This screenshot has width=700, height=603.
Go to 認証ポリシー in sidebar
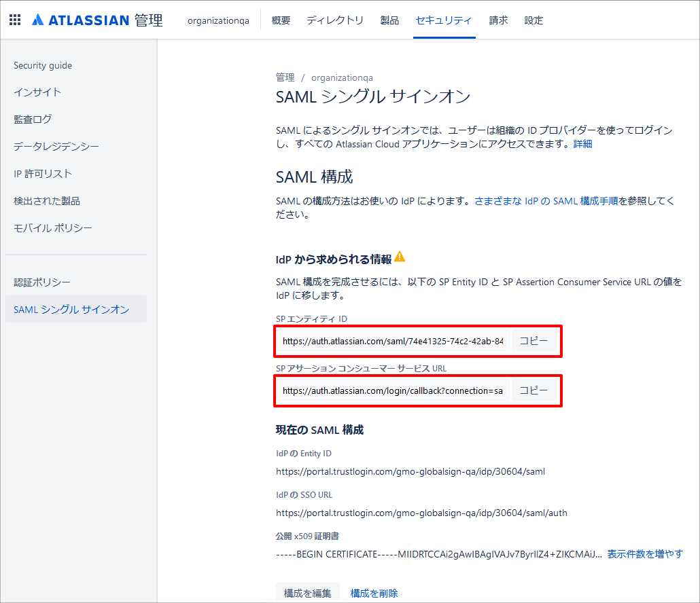(x=42, y=282)
